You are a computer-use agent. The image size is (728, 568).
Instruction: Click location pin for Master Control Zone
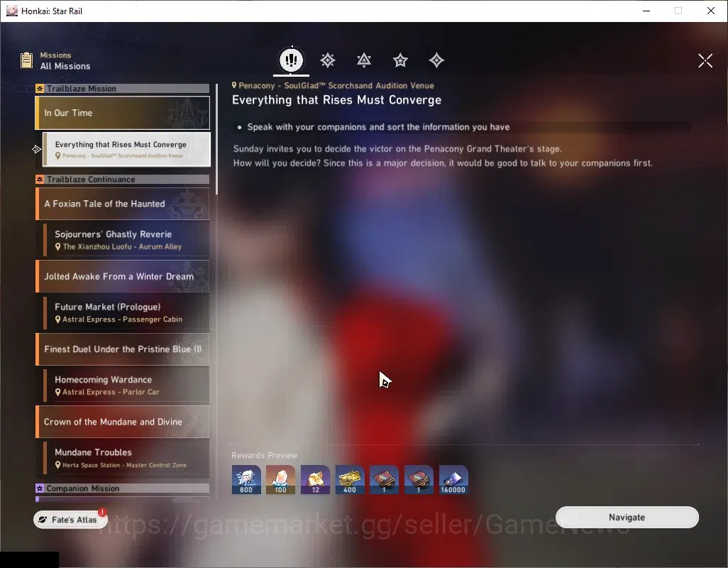point(58,465)
